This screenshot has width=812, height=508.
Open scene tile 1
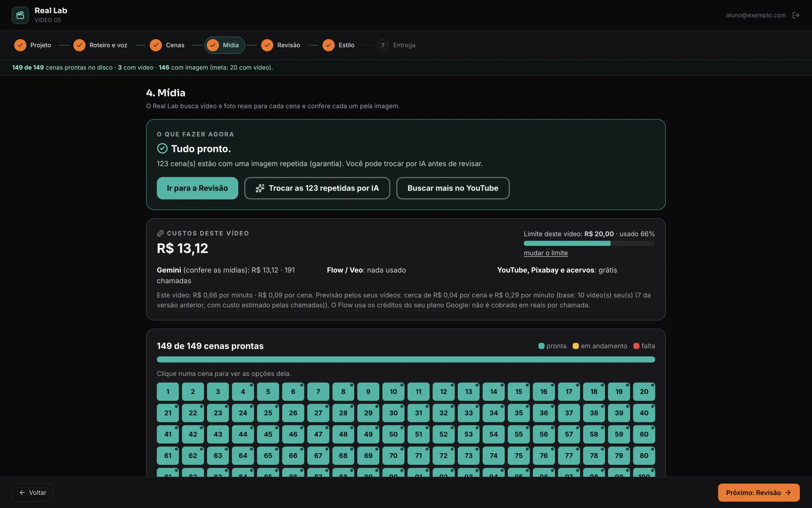click(x=168, y=391)
